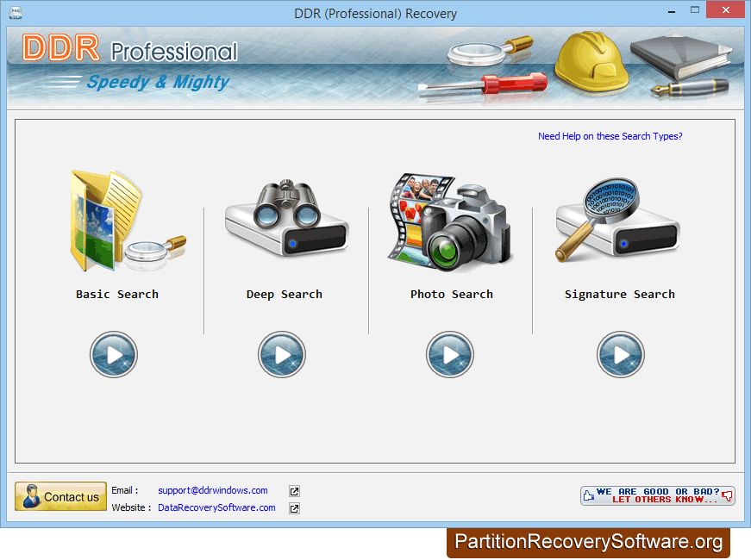
Task: Click the Photo Search camera icon
Action: click(x=450, y=222)
